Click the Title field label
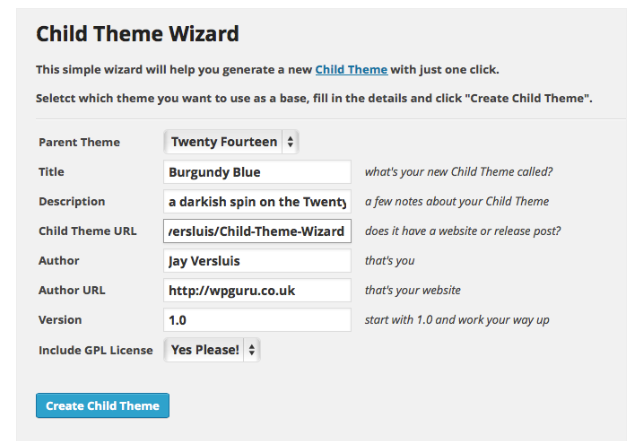The image size is (640, 441). point(51,172)
